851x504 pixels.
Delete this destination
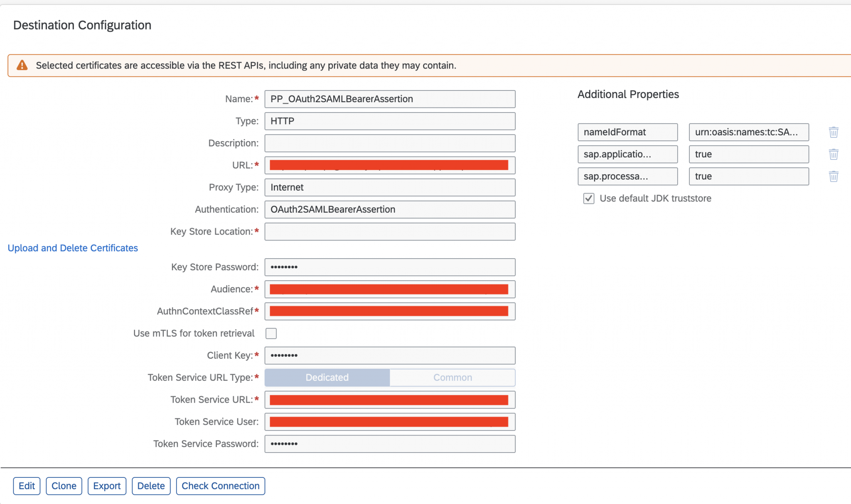click(x=151, y=486)
